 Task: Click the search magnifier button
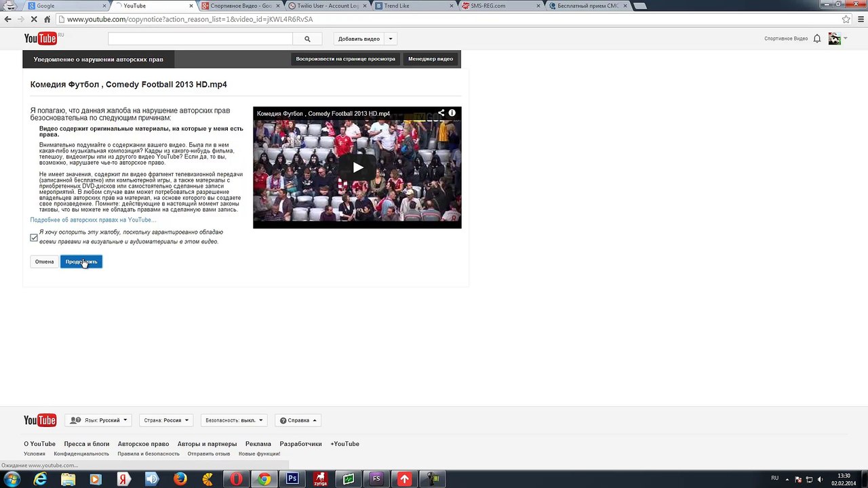click(307, 39)
